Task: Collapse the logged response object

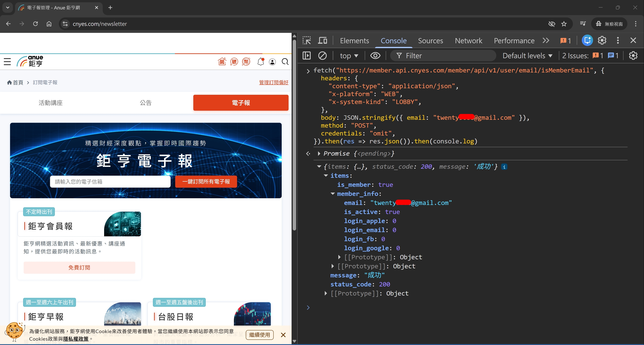Action: click(x=319, y=167)
